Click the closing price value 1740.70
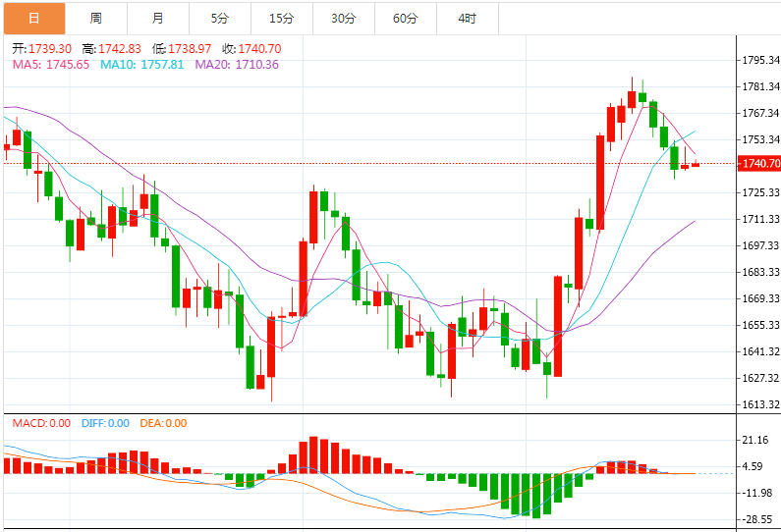The width and height of the screenshot is (781, 532). point(259,49)
